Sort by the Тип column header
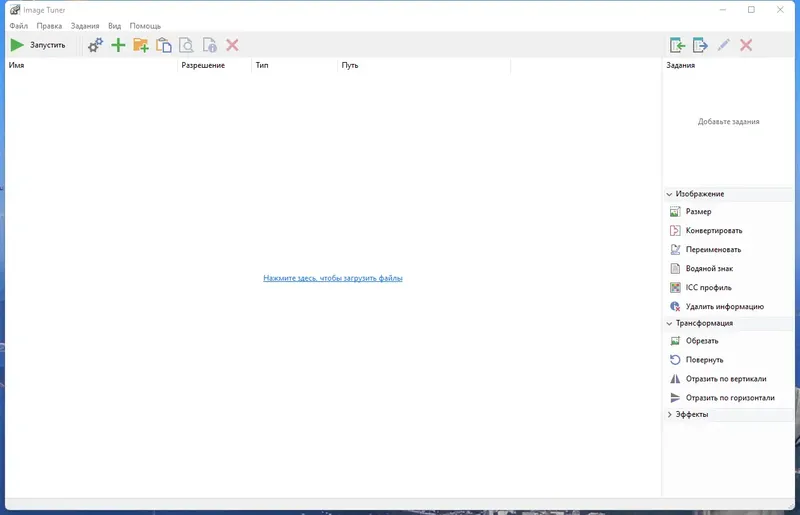Screen dimensions: 800x515 pyautogui.click(x=262, y=65)
